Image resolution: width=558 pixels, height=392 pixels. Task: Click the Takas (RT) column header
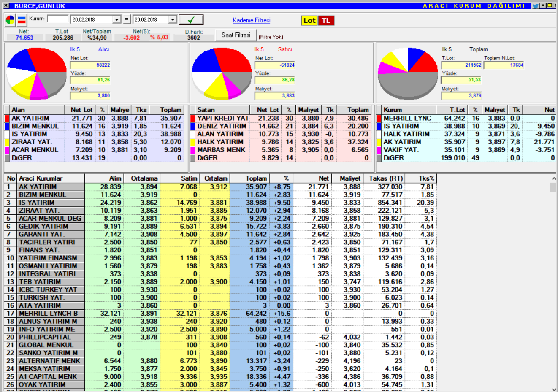384,178
